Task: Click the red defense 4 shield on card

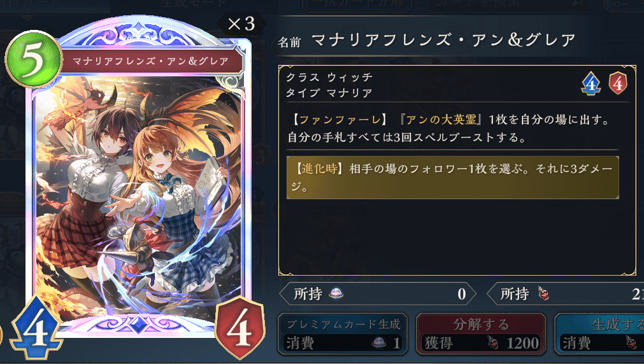Action: [240, 328]
